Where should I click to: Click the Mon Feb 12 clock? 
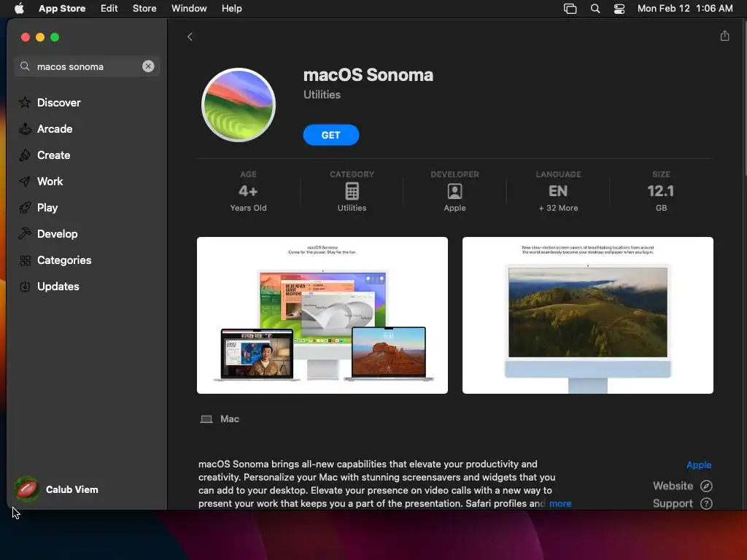tap(685, 8)
